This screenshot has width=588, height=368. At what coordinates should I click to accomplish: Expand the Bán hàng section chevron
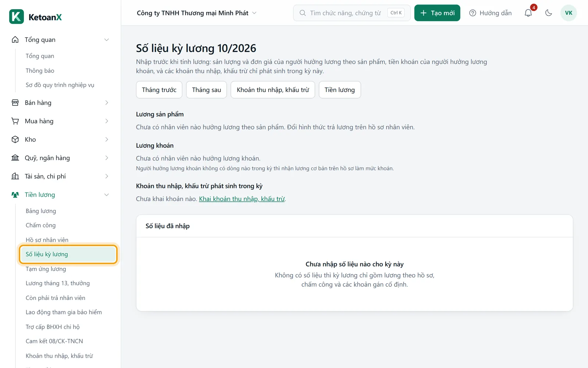pos(107,103)
